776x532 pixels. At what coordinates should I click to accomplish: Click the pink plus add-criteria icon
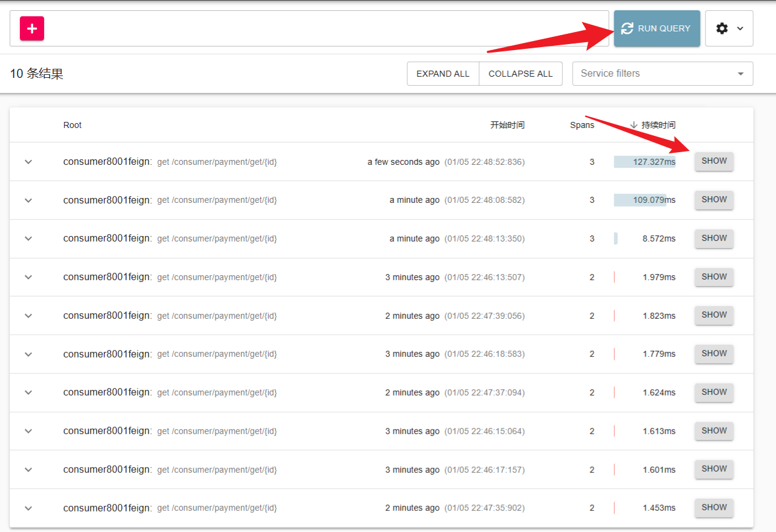pyautogui.click(x=32, y=28)
